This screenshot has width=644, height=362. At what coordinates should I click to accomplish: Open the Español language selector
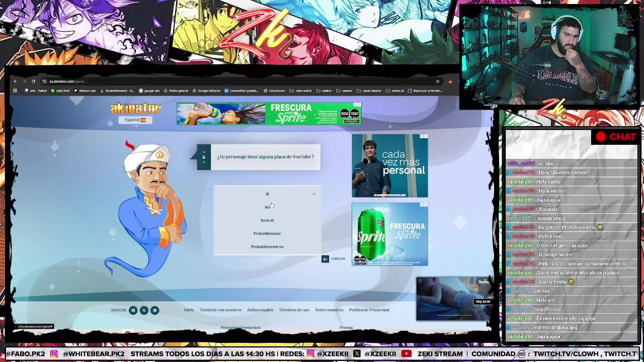(x=135, y=120)
